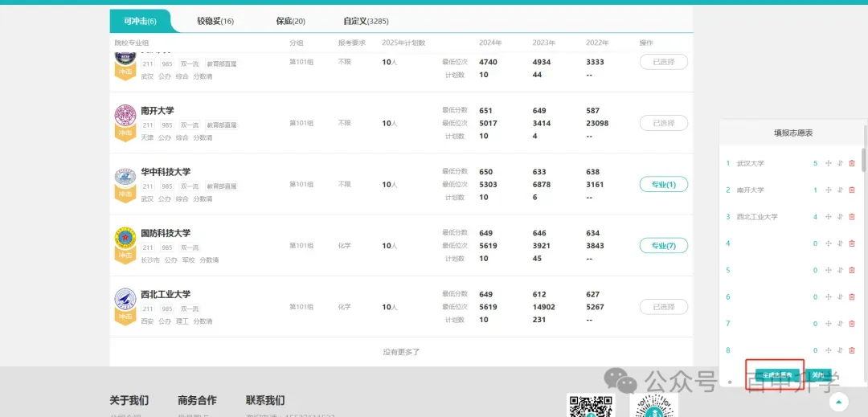
Task: Click the reorder arrows icon in row 6
Action: [840, 297]
